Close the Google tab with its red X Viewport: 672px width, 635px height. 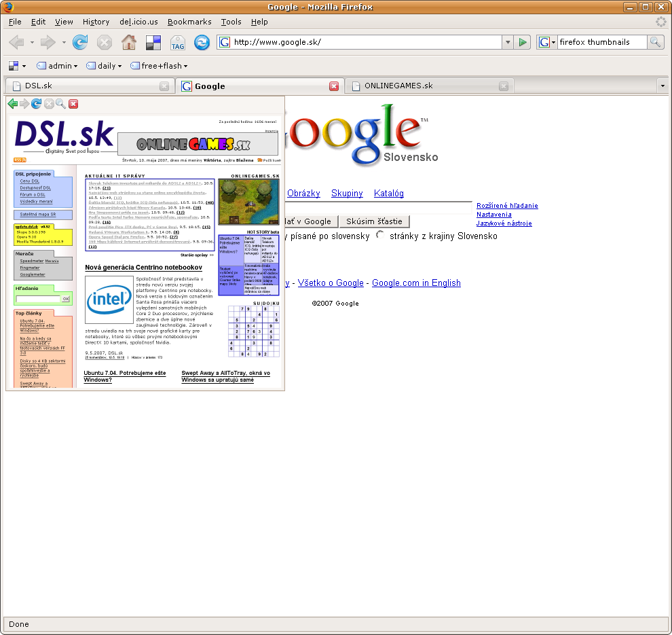pyautogui.click(x=334, y=86)
